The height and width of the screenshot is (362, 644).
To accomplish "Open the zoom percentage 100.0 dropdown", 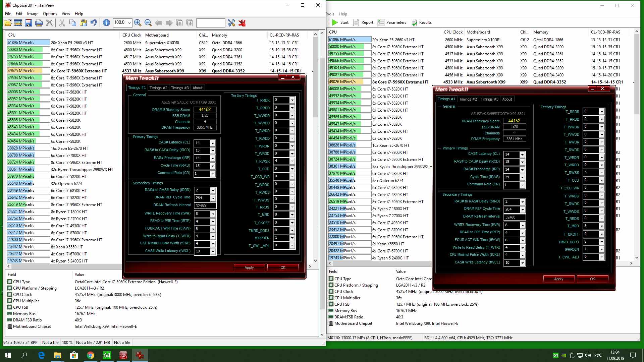I will point(129,23).
